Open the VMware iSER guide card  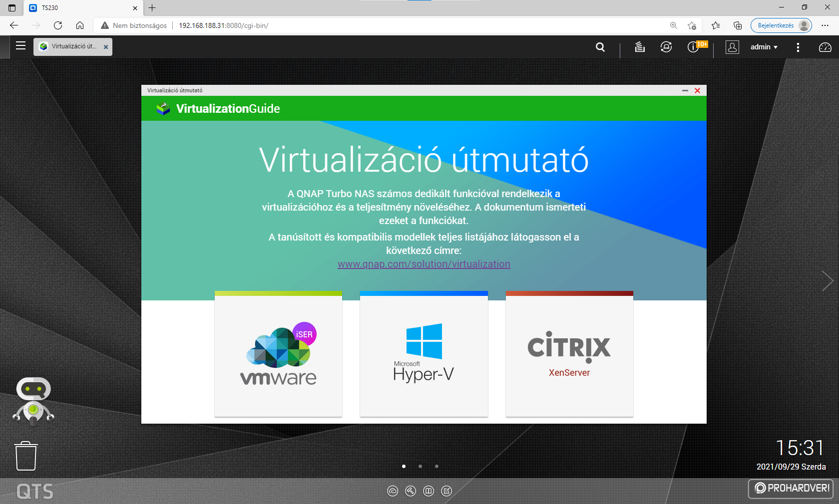(279, 354)
